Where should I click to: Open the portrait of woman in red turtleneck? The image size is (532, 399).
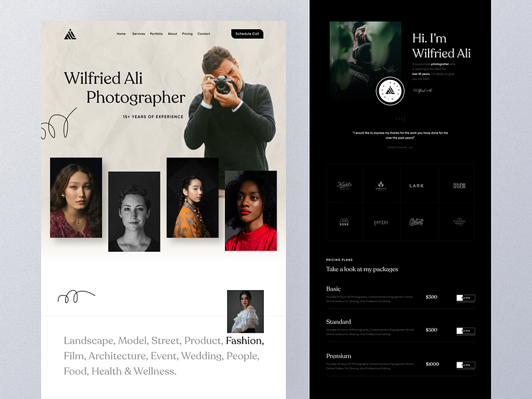pos(250,211)
